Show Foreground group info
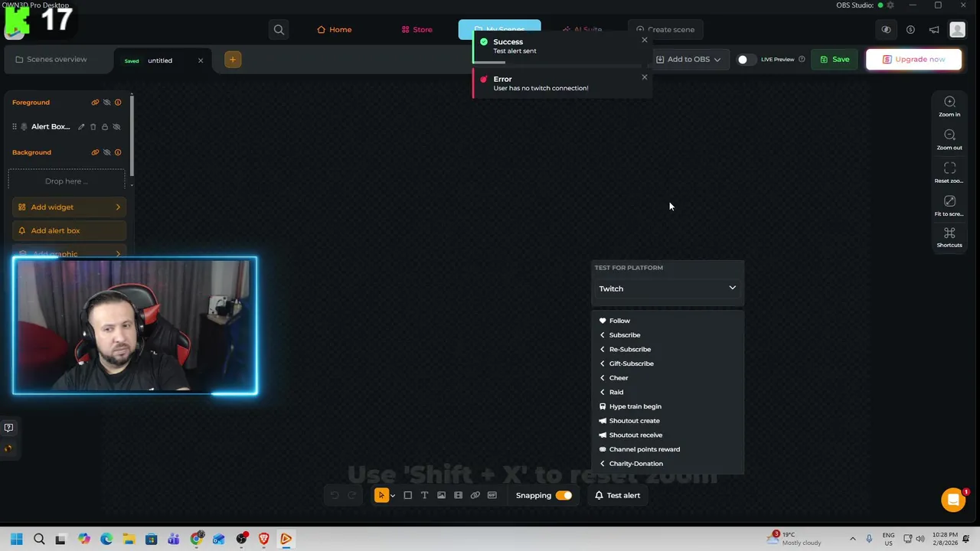The width and height of the screenshot is (980, 551). click(118, 102)
